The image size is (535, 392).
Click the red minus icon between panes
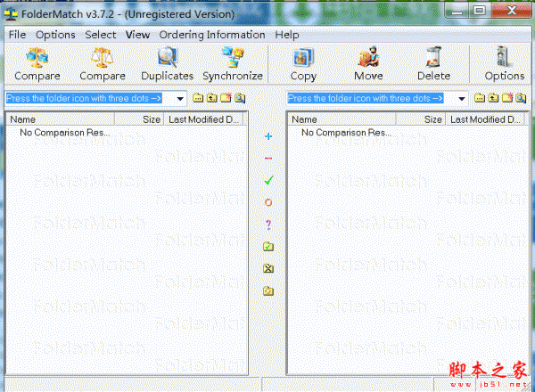point(268,159)
